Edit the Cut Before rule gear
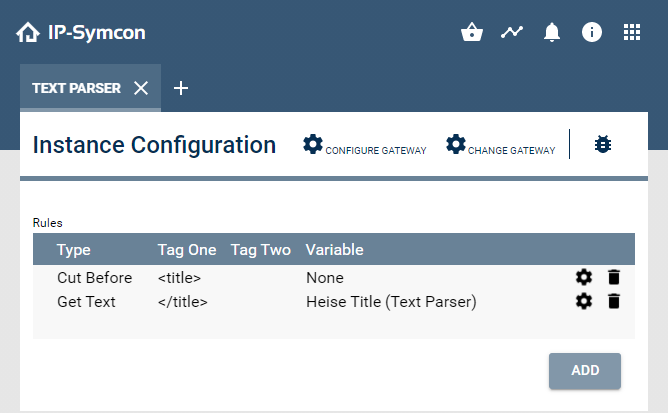This screenshot has height=413, width=668. coord(584,278)
